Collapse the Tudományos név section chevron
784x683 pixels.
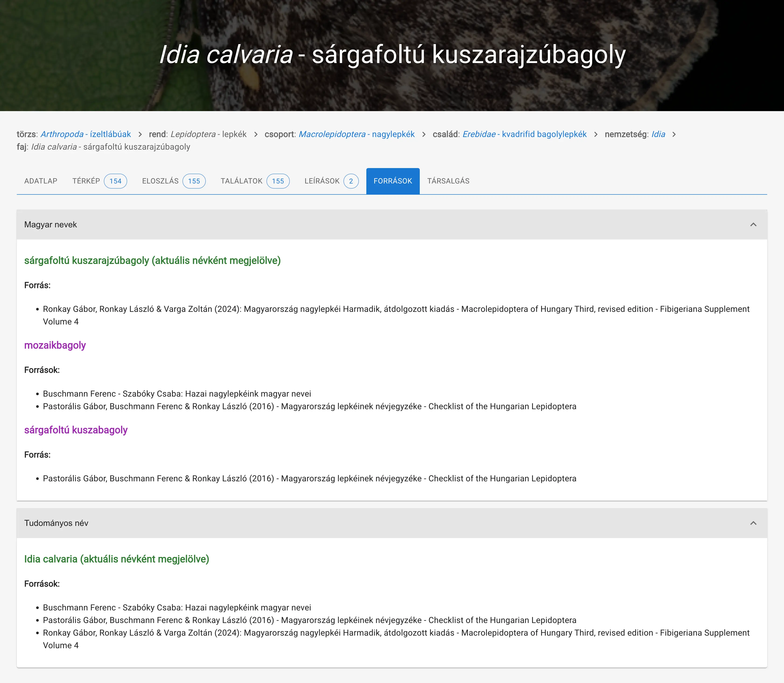753,523
